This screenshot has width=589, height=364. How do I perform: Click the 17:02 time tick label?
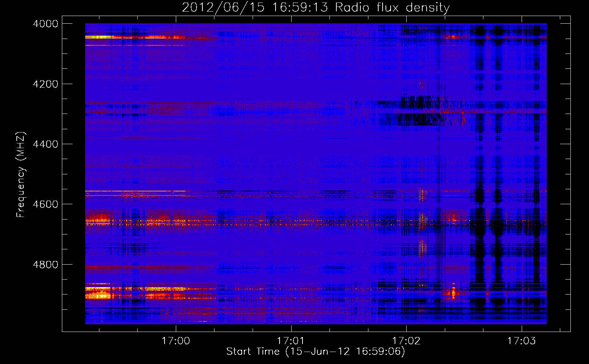pos(406,341)
